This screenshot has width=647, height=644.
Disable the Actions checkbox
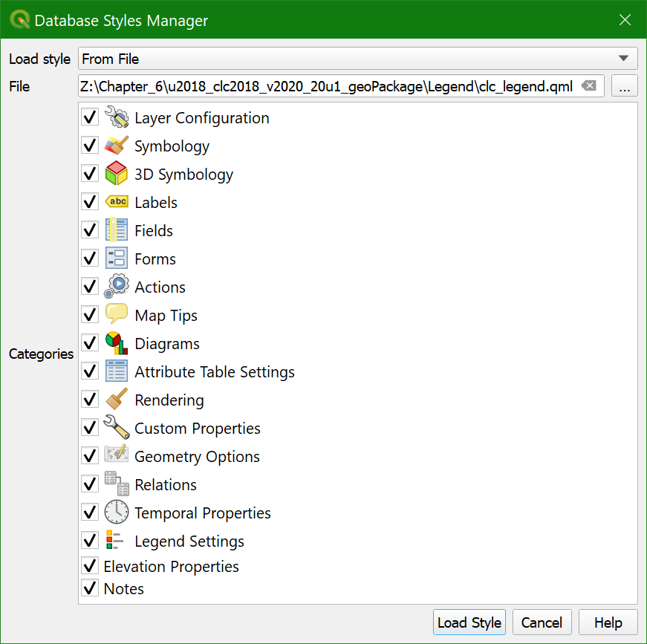click(x=90, y=286)
